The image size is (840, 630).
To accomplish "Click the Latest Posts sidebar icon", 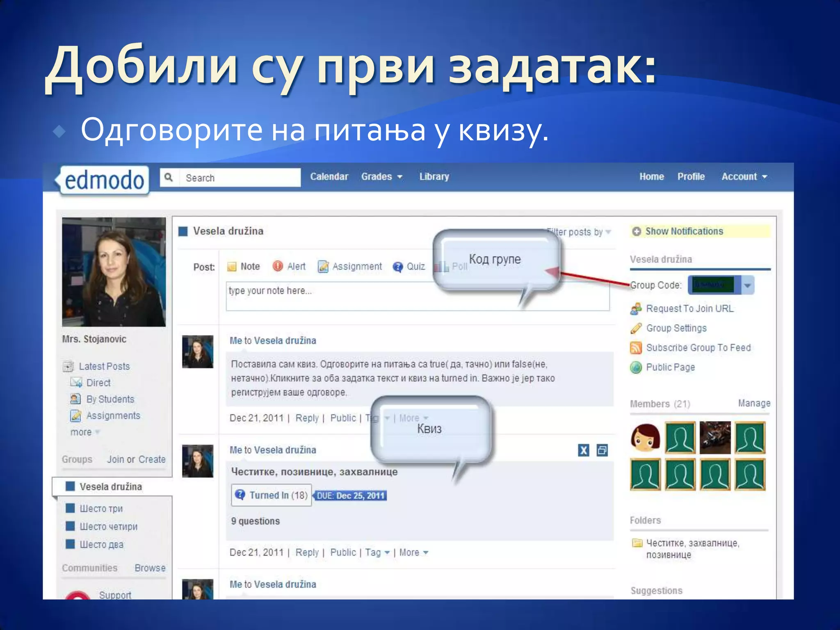I will (x=68, y=366).
